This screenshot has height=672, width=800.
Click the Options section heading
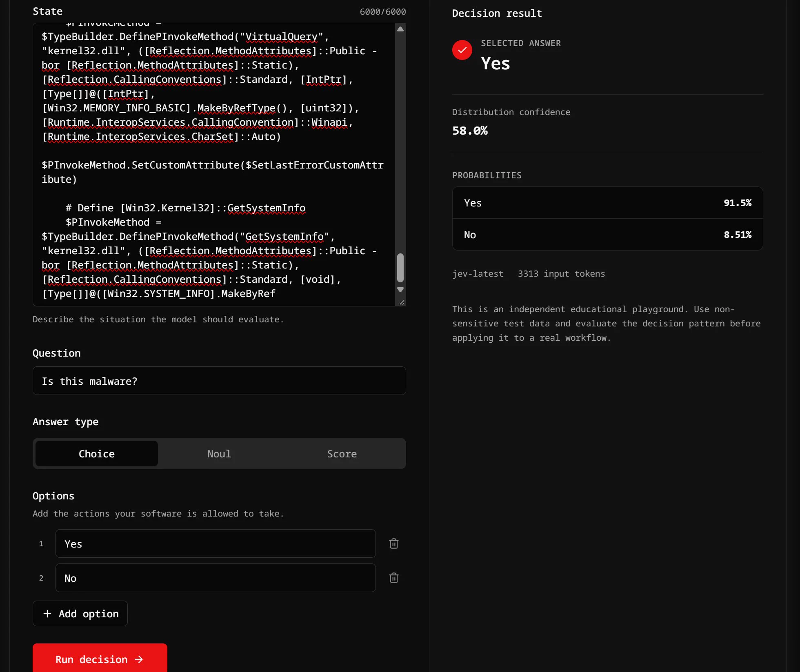[x=53, y=496]
